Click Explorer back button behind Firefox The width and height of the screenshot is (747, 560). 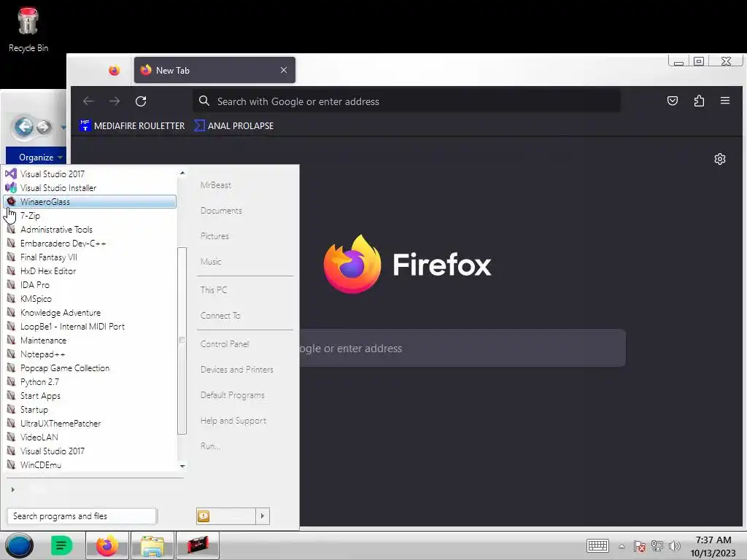(23, 127)
